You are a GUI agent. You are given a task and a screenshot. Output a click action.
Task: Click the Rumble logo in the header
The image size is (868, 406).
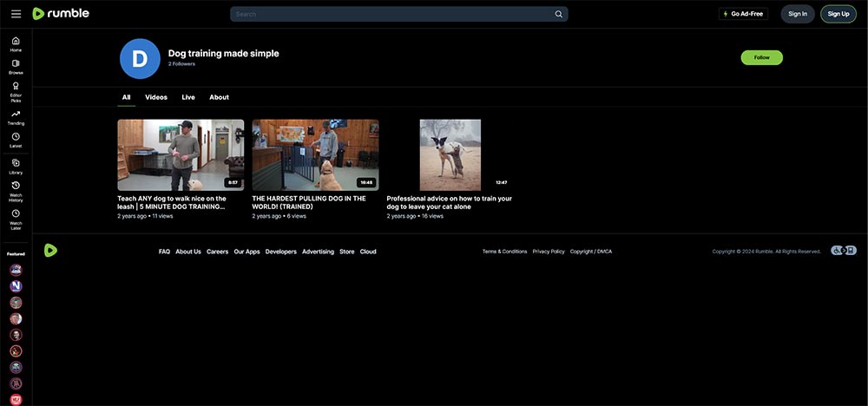click(x=61, y=14)
